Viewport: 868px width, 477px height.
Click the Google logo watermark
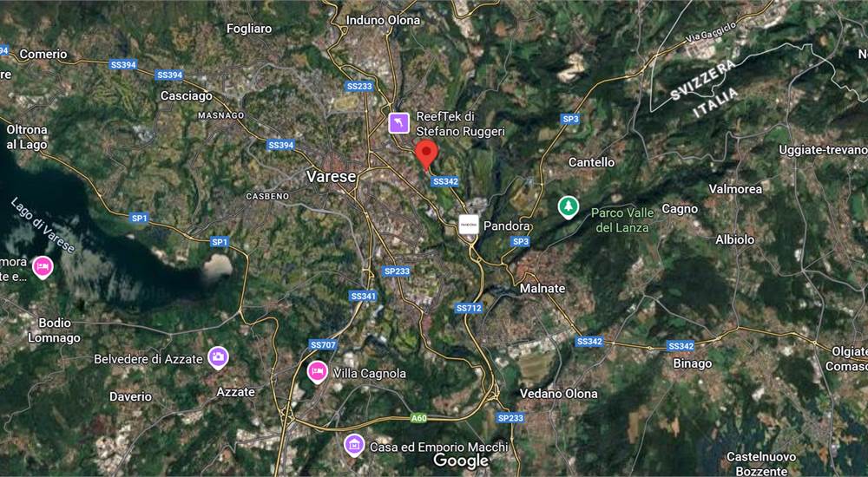461,461
